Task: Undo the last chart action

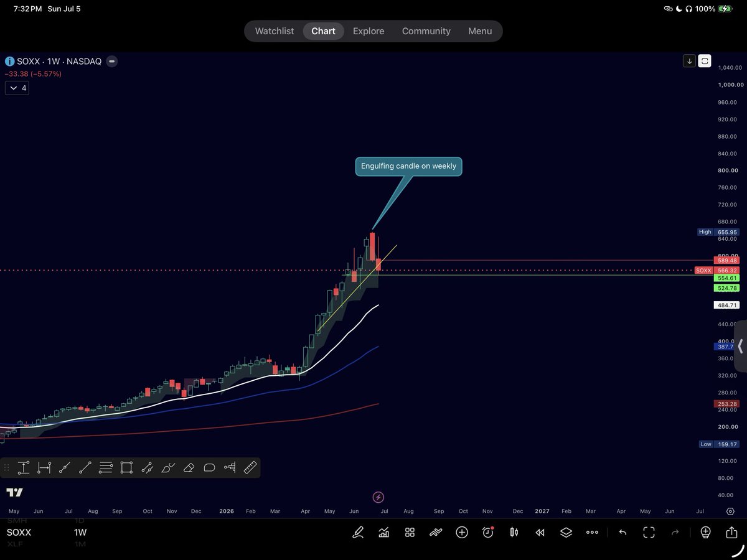Action: pyautogui.click(x=622, y=532)
